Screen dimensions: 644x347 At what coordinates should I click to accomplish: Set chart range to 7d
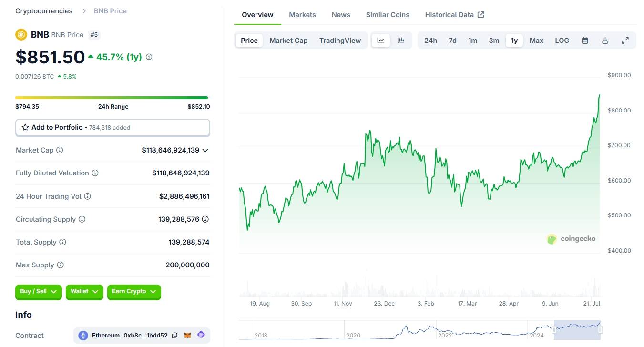coord(452,41)
